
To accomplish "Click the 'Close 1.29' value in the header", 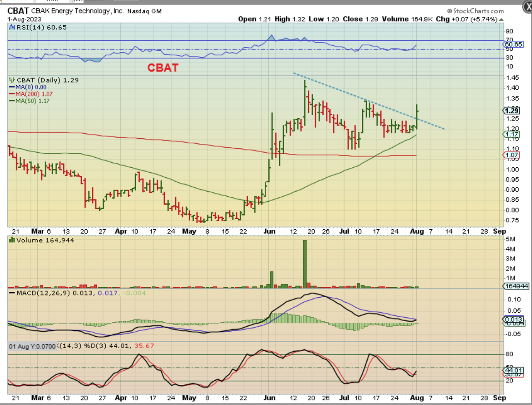I will click(360, 19).
